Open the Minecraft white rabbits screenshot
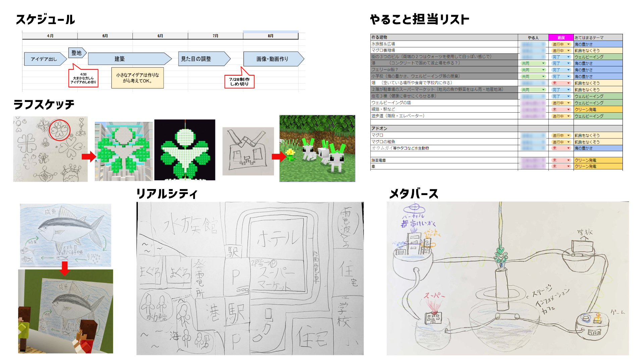This screenshot has width=644, height=362. [317, 148]
